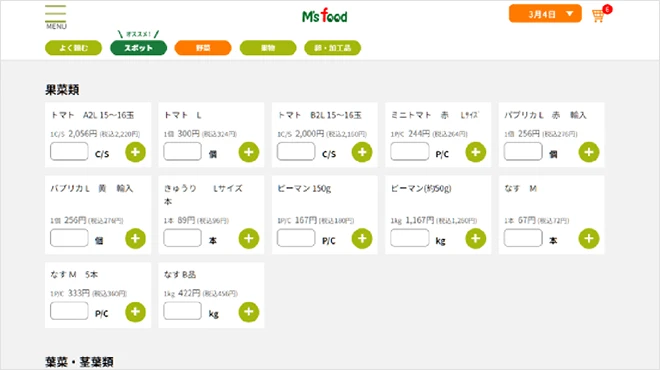Focus quantity field for なす M 本
The height and width of the screenshot is (370, 660).
523,238
